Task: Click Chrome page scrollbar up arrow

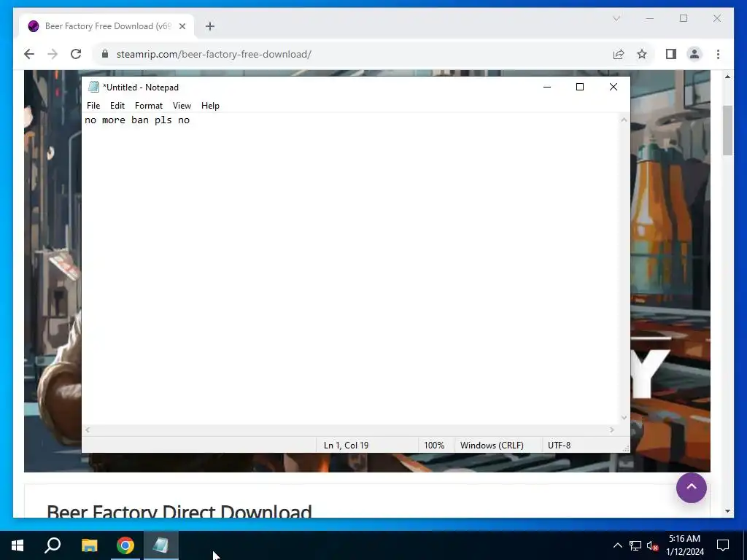Action: point(727,77)
